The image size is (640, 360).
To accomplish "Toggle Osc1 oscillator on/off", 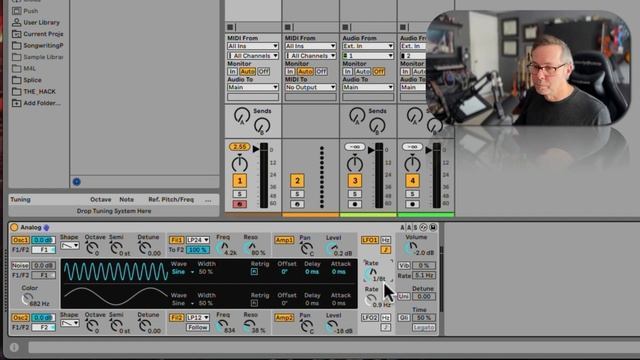I will pos(20,240).
